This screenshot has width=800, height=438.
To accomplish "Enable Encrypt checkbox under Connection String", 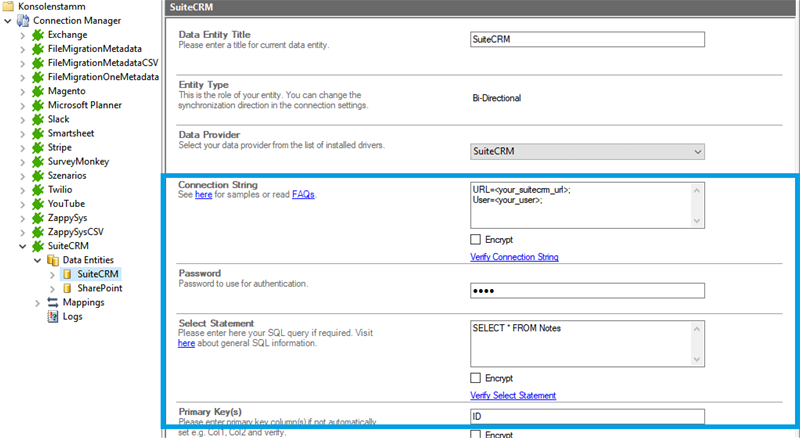I will 475,240.
